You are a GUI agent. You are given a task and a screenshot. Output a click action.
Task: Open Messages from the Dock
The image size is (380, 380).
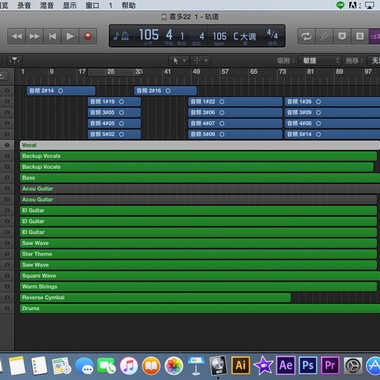pyautogui.click(x=84, y=366)
